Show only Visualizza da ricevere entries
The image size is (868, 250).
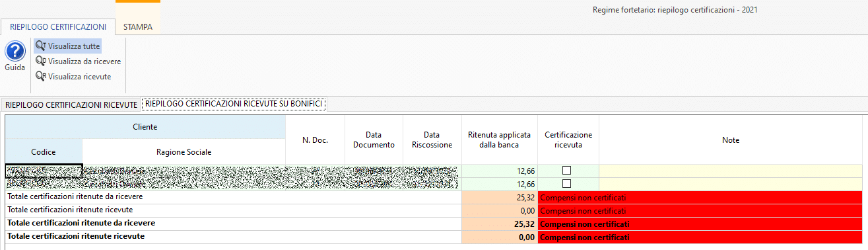tap(84, 61)
